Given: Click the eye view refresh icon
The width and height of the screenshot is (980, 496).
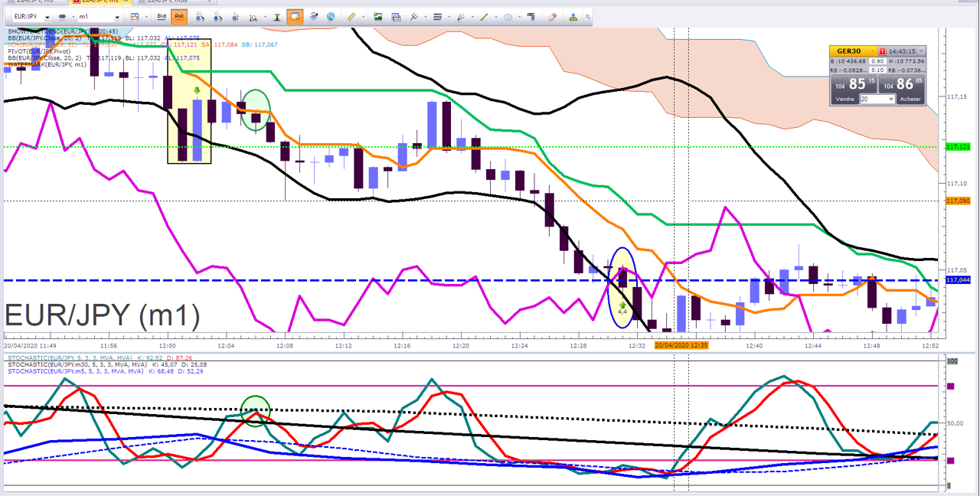Looking at the screenshot, I should (314, 17).
